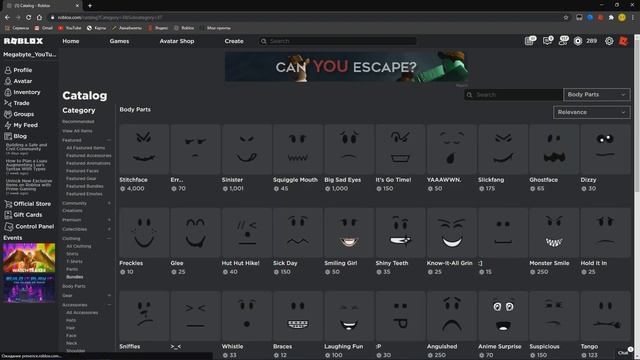The height and width of the screenshot is (360, 640).
Task: Expand the Community Creations category
Action: pyautogui.click(x=109, y=203)
